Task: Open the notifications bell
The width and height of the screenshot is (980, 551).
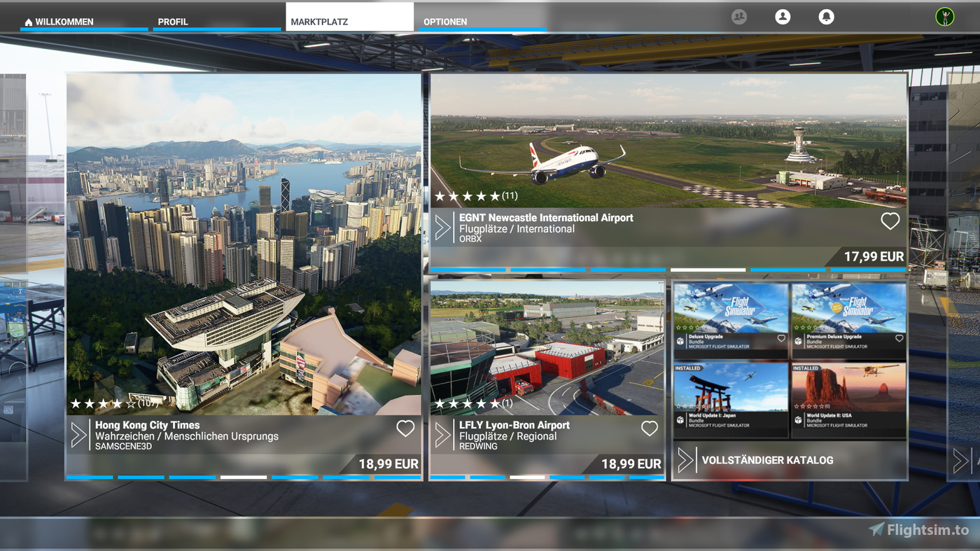Action: click(827, 16)
